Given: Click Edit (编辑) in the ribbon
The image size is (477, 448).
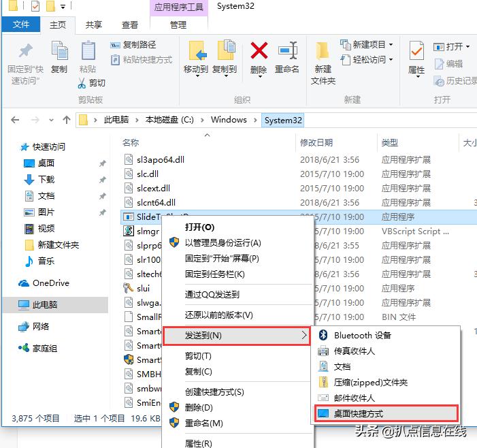Looking at the screenshot, I should pos(448,63).
